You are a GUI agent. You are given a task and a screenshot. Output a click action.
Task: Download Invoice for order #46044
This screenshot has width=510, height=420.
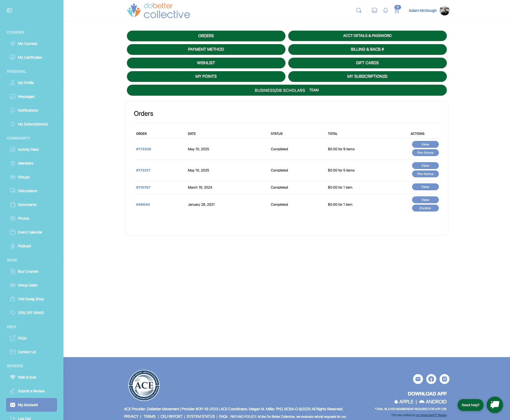point(425,208)
